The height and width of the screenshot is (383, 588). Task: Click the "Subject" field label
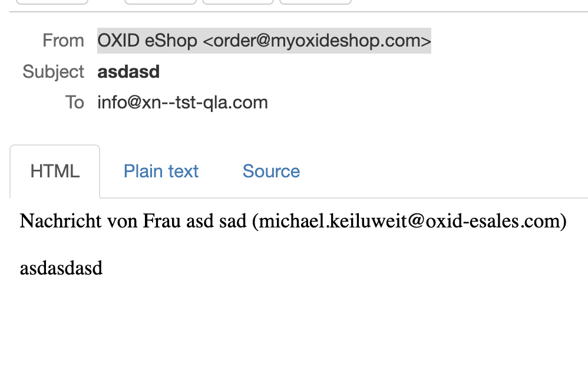pyautogui.click(x=54, y=72)
